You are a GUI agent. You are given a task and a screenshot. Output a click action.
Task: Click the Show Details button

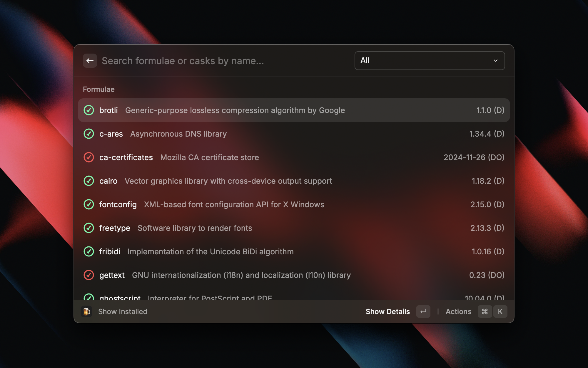(387, 311)
